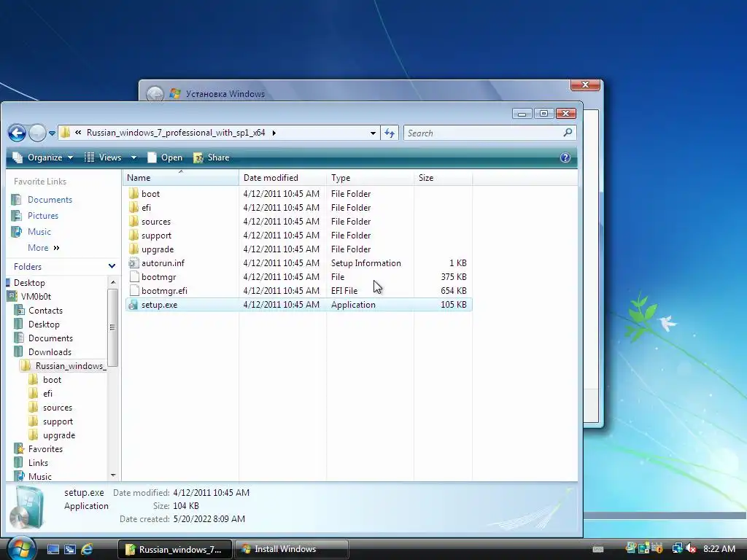The height and width of the screenshot is (560, 747).
Task: Open the Organize menu
Action: click(x=43, y=157)
